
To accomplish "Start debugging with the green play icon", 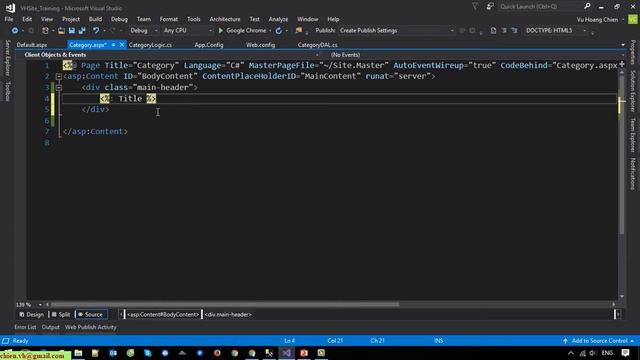I will [221, 31].
